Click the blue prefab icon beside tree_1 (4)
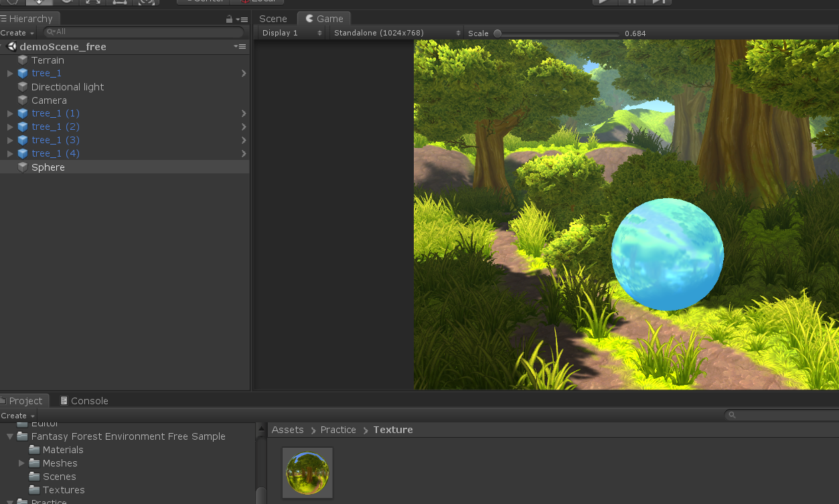 23,153
